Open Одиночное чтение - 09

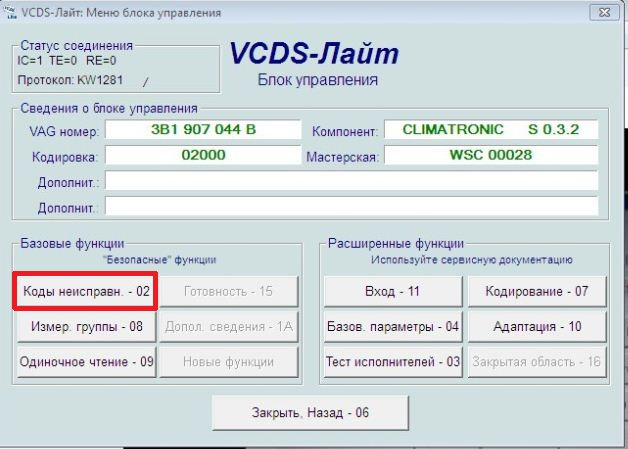87,362
